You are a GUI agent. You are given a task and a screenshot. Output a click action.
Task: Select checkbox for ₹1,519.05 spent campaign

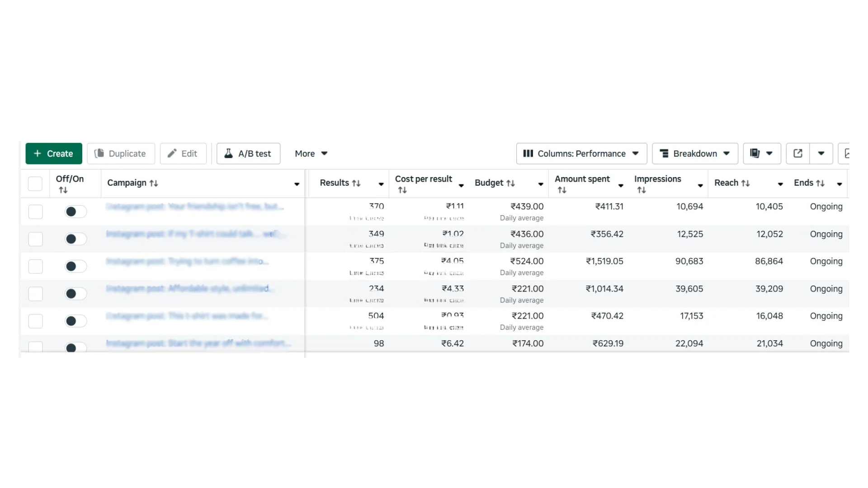35,267
